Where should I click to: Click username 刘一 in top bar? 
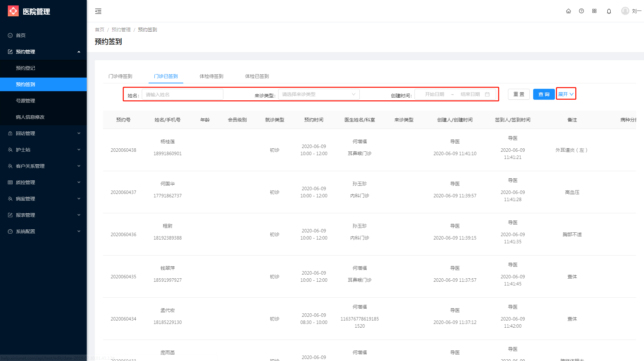637,11
